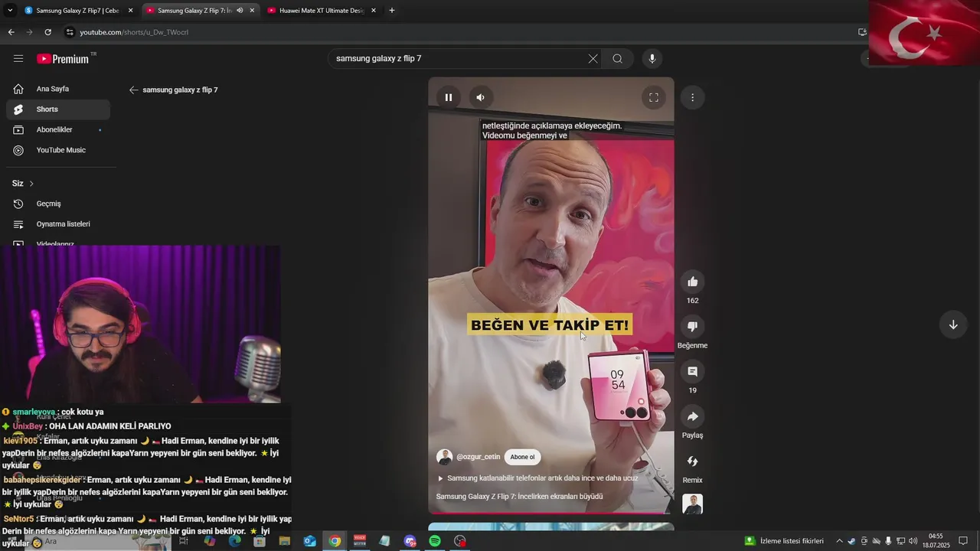Open Spotify from the taskbar
The image size is (980, 551).
pos(435,541)
